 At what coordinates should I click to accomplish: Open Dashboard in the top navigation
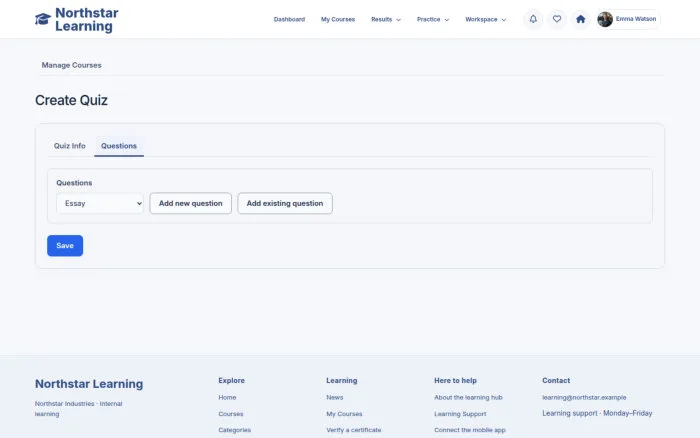[289, 19]
